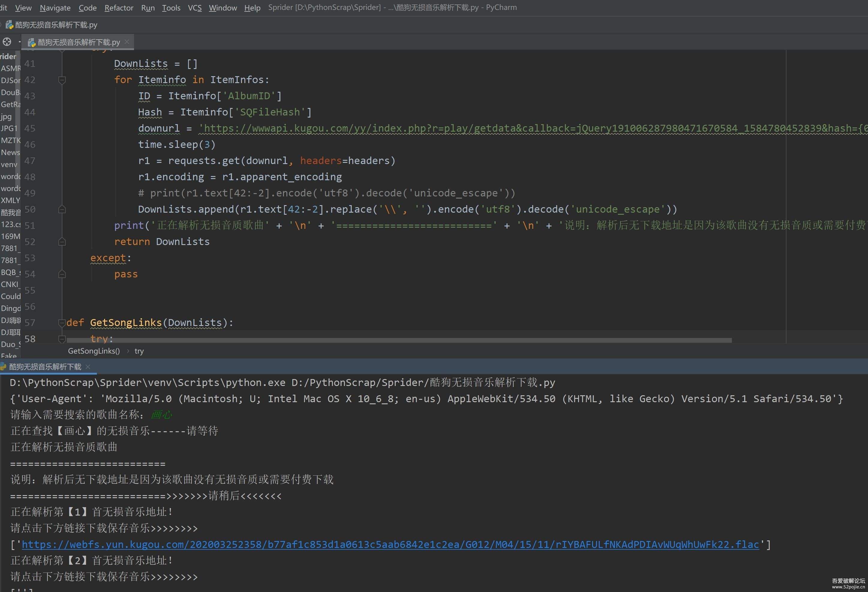The image size is (868, 592).
Task: Close the 酷狗无损音乐解析下载.py editor tab
Action: coord(127,42)
